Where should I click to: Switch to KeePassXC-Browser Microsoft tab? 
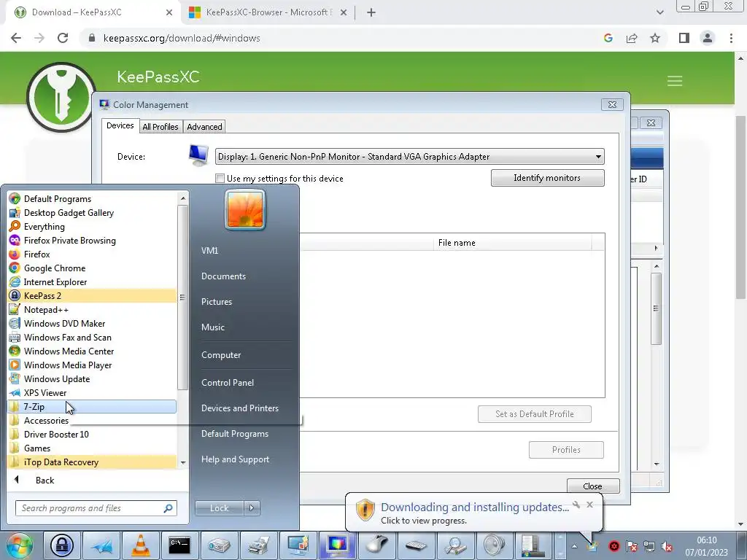click(268, 12)
